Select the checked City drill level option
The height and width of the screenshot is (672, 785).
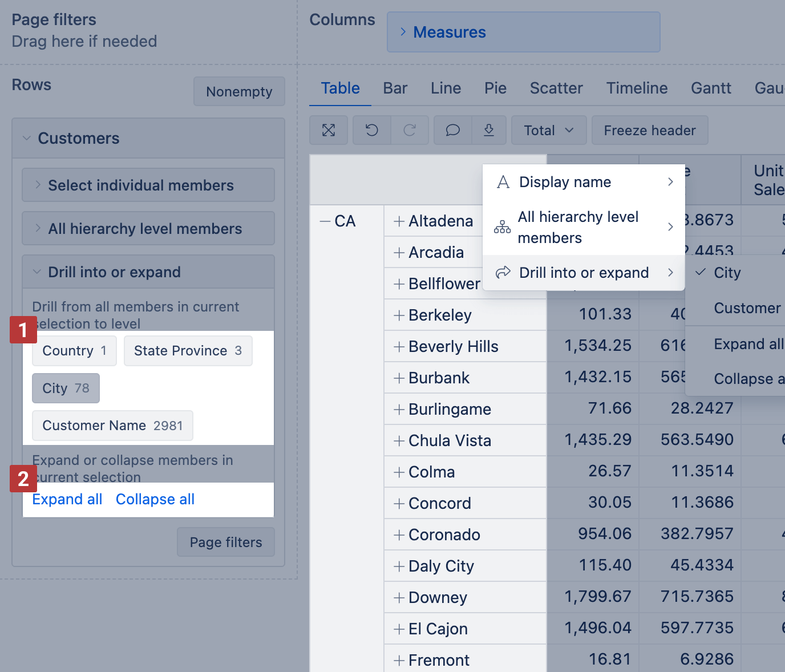tap(727, 273)
